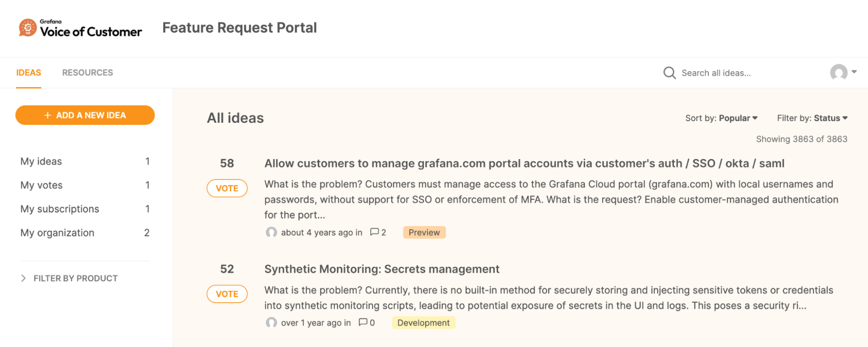
Task: Expand the user account dropdown arrow
Action: [x=854, y=72]
